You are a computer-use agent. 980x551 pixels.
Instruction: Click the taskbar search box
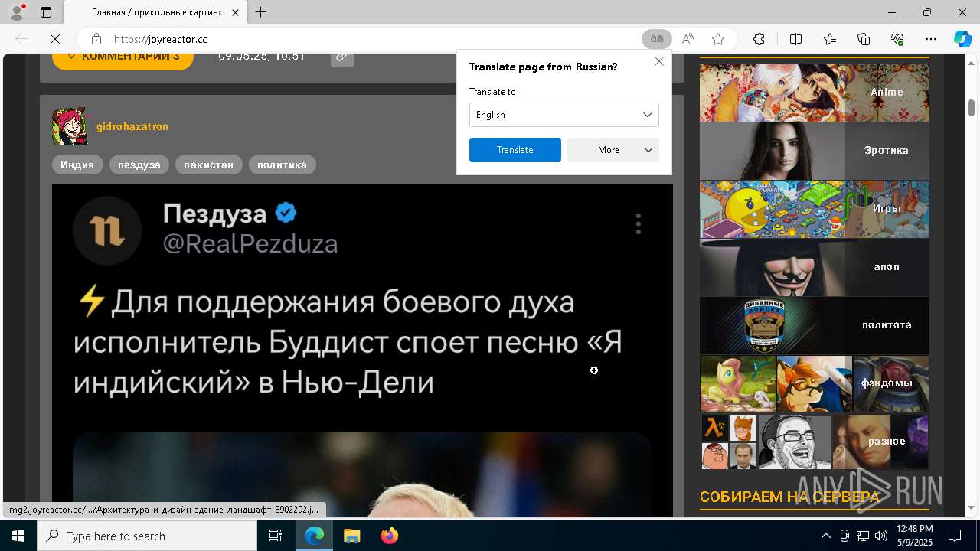pyautogui.click(x=147, y=536)
